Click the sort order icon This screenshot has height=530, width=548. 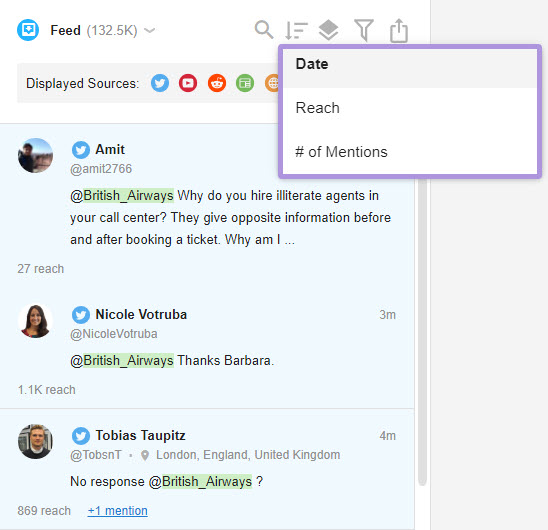tap(296, 30)
